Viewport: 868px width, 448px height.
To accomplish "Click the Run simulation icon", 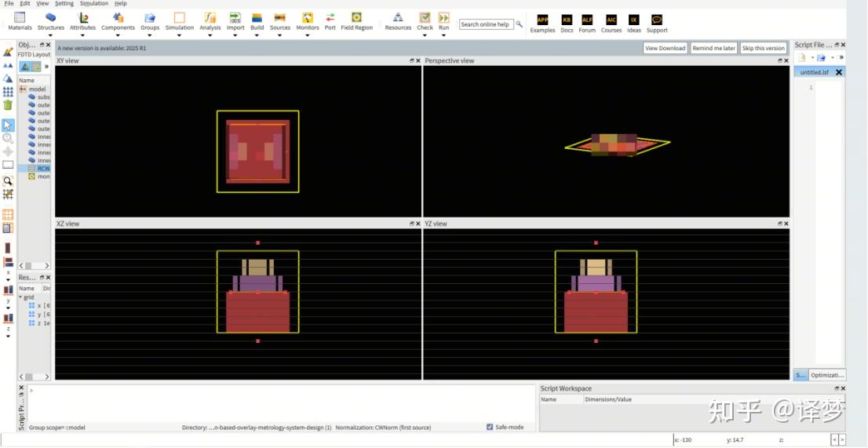I will pos(444,18).
